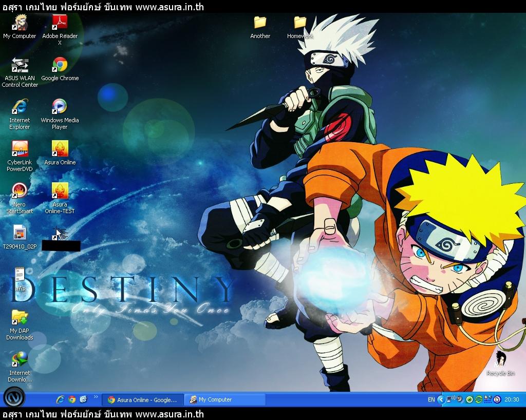Open the volume speaker tray icon

point(459,399)
